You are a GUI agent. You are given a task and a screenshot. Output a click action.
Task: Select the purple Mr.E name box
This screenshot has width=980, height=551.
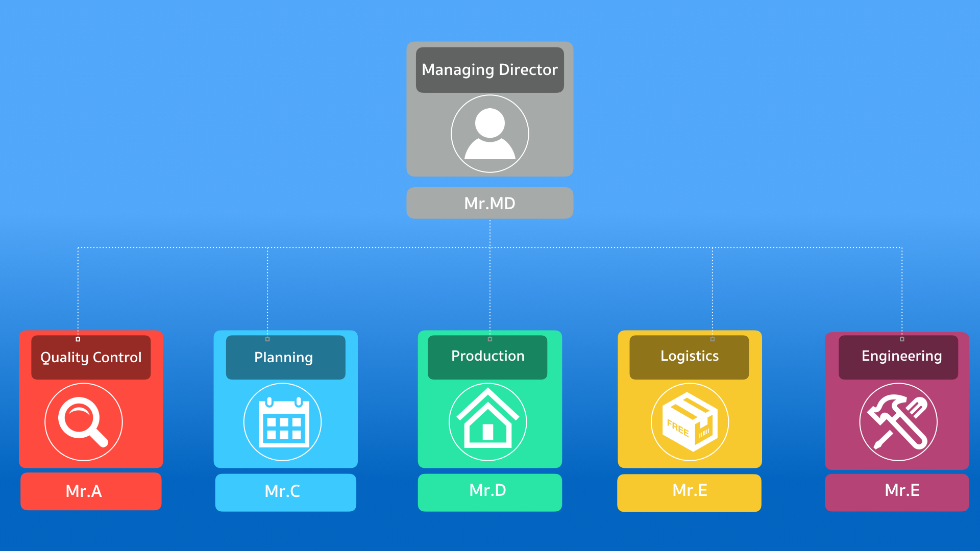(x=896, y=492)
